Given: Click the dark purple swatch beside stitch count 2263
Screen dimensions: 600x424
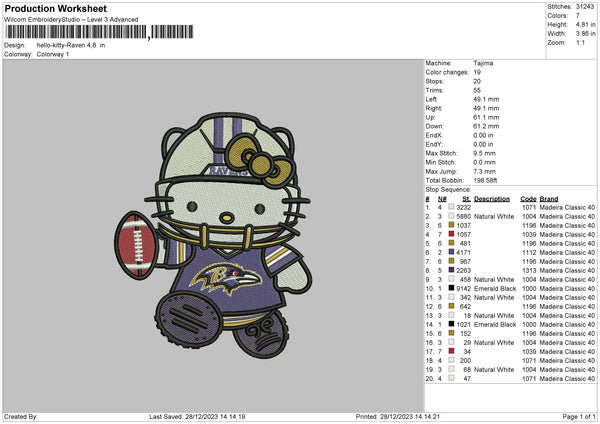Looking at the screenshot, I should [x=452, y=270].
